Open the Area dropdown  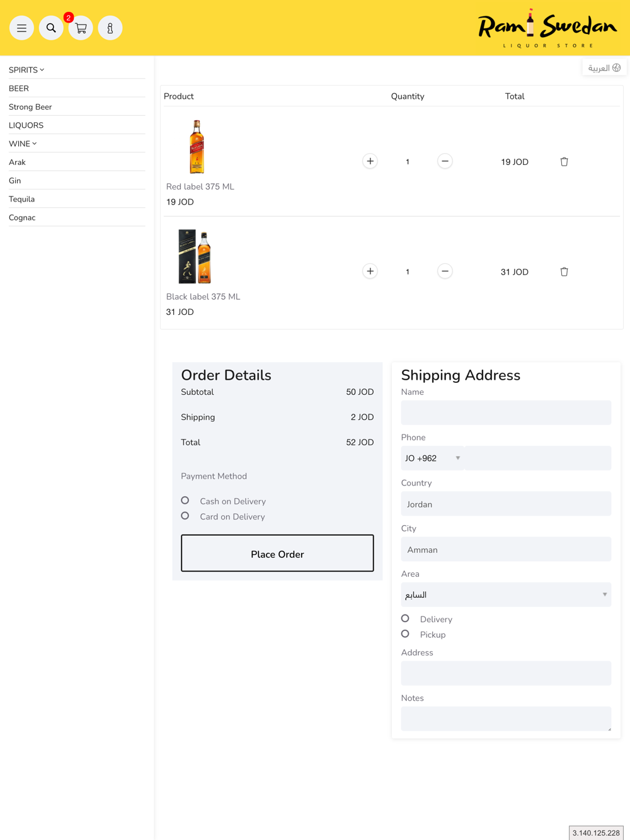pyautogui.click(x=506, y=594)
